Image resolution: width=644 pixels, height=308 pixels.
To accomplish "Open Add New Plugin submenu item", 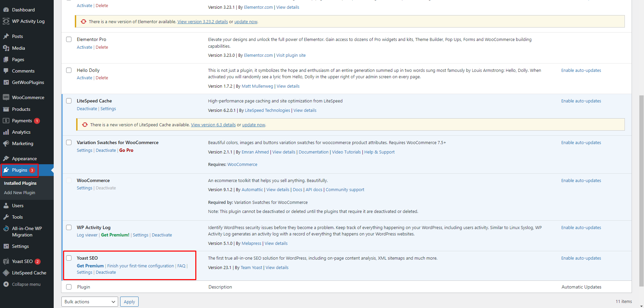I will pos(19,192).
